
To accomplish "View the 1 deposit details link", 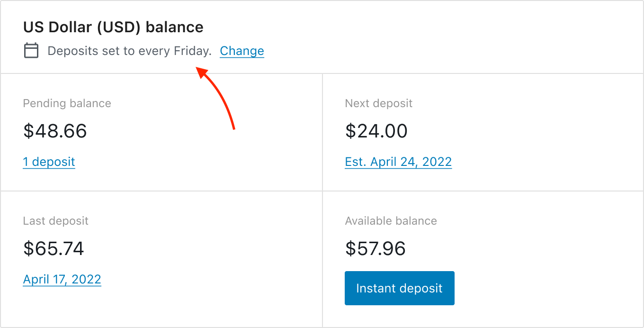I will click(49, 162).
